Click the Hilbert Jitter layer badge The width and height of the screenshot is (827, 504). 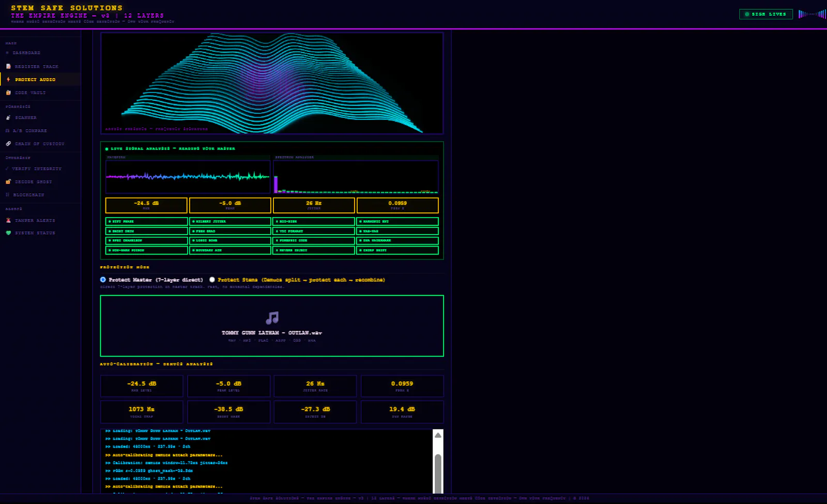(230, 221)
